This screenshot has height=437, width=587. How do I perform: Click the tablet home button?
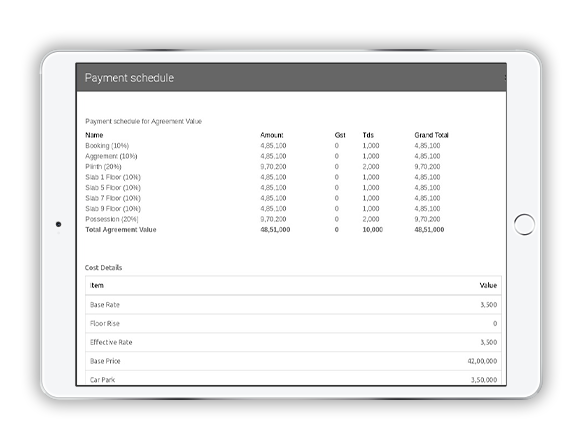524,224
